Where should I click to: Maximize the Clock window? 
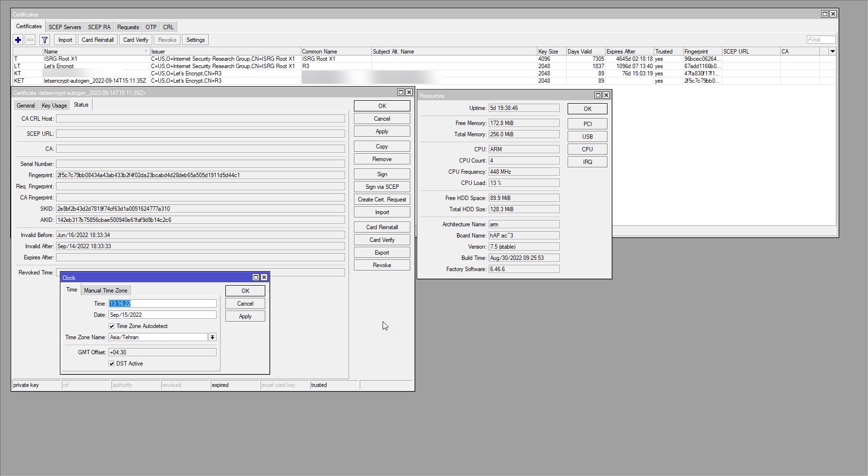coord(256,277)
